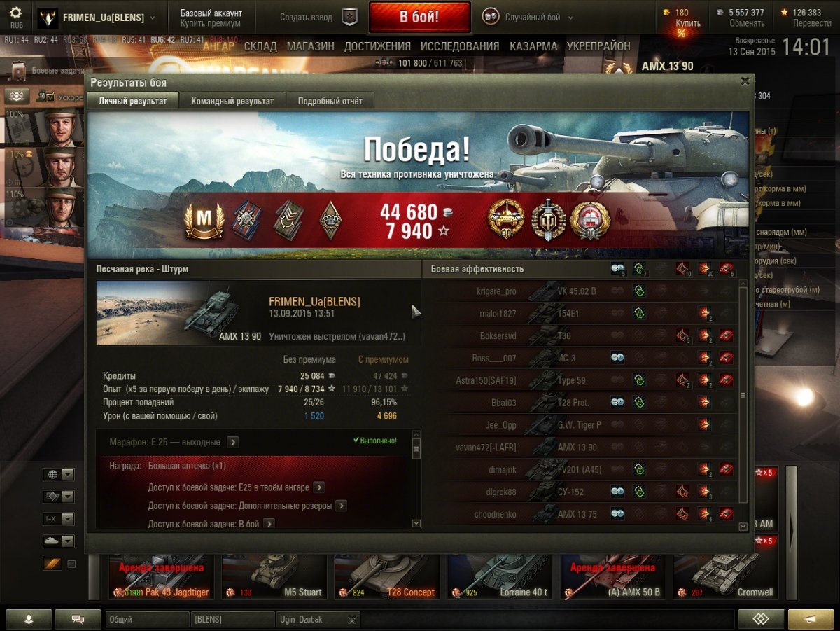
Task: Open the tier I-X filter dropdown
Action: 59,519
